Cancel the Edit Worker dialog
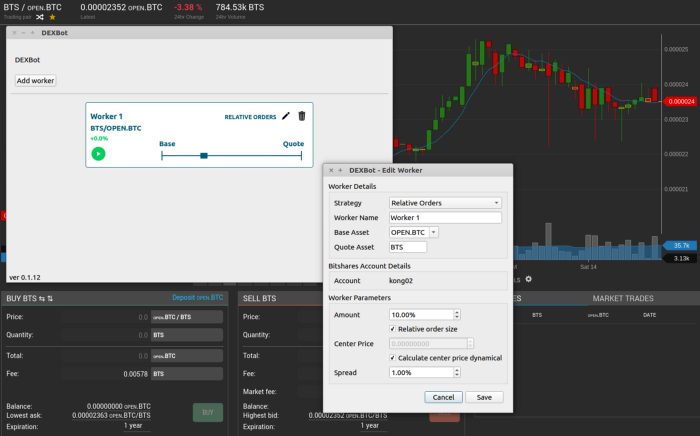 443,397
